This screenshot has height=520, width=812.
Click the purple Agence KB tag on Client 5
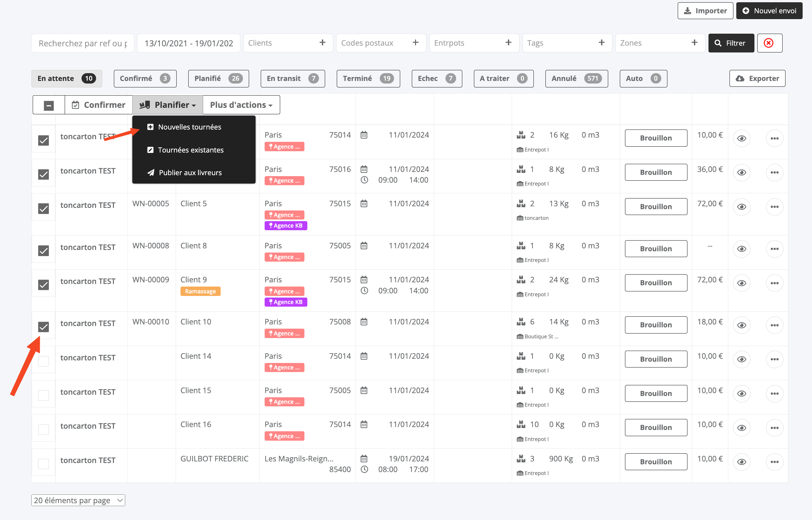coord(285,226)
